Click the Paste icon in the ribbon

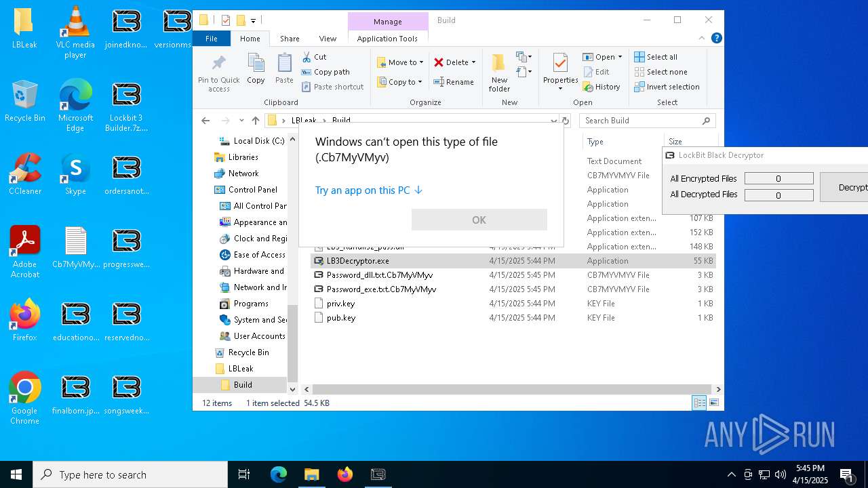[284, 64]
